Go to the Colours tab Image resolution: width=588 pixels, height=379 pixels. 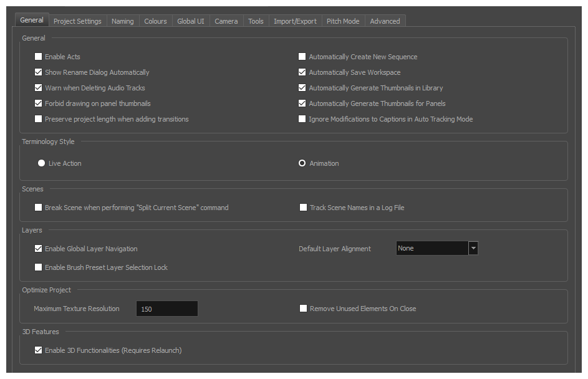point(155,21)
